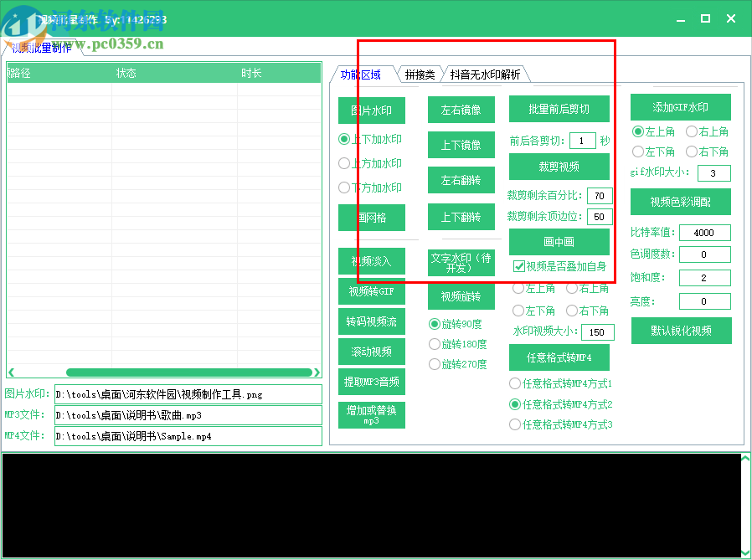752x560 pixels.
Task: Click the 滚动视频 button
Action: click(x=371, y=352)
